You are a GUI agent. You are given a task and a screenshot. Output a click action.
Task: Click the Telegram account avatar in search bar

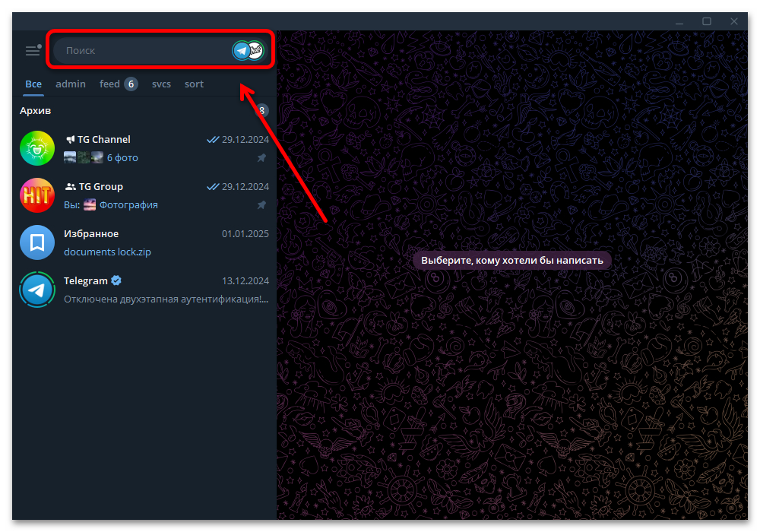point(242,50)
